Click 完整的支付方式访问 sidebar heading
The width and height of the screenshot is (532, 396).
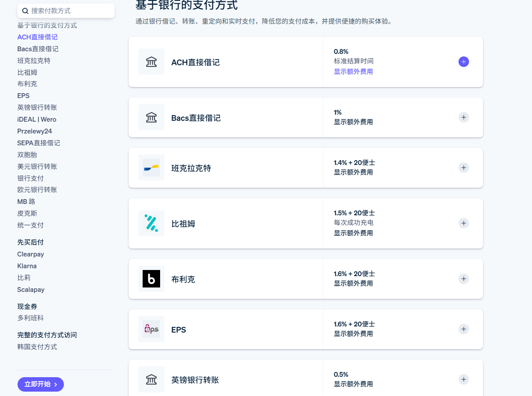point(47,335)
